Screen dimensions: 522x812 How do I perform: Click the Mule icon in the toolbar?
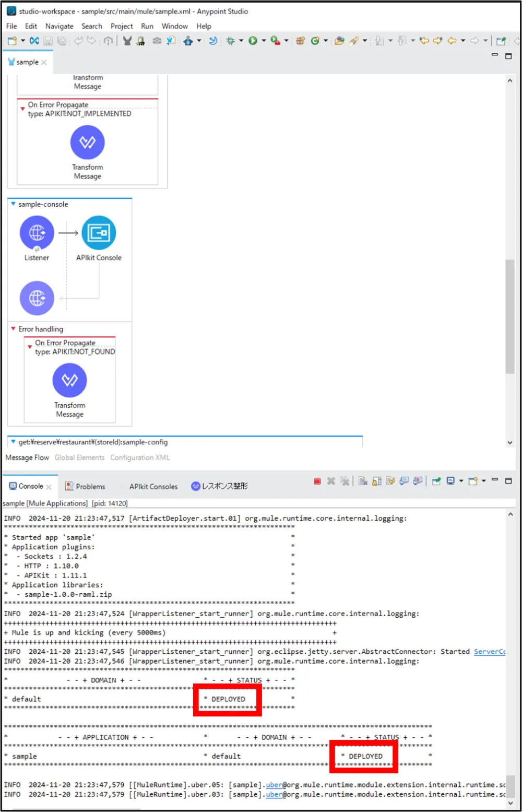pyautogui.click(x=127, y=41)
